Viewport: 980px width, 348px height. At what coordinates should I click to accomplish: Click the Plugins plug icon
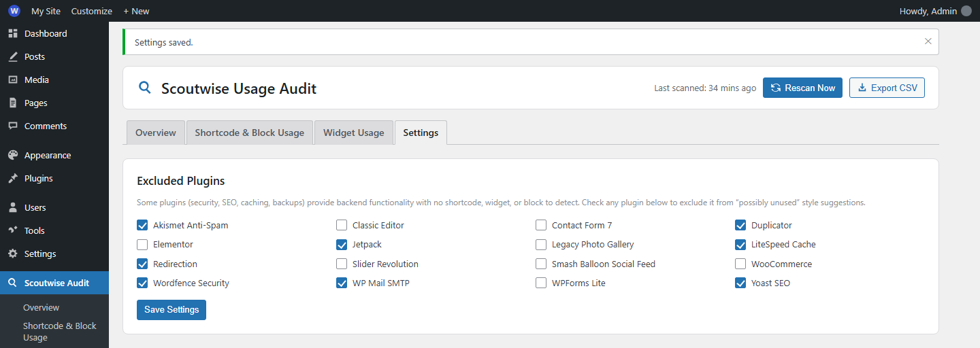[13, 178]
